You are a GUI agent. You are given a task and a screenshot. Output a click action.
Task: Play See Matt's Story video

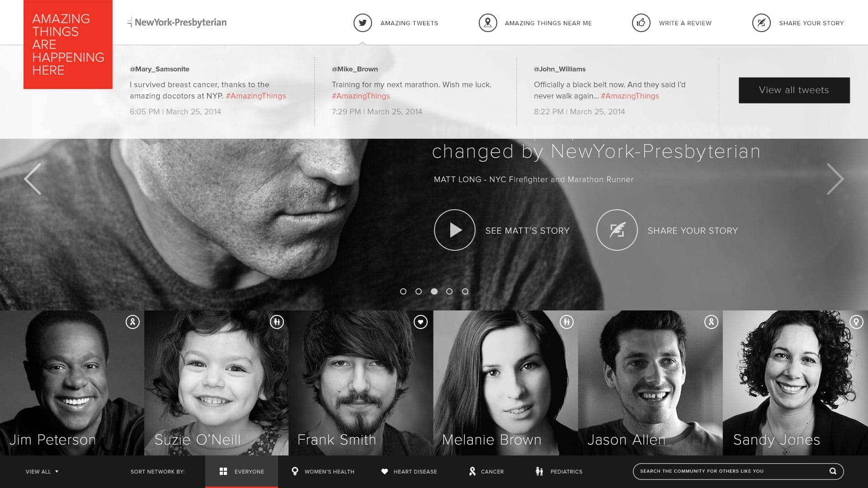454,230
